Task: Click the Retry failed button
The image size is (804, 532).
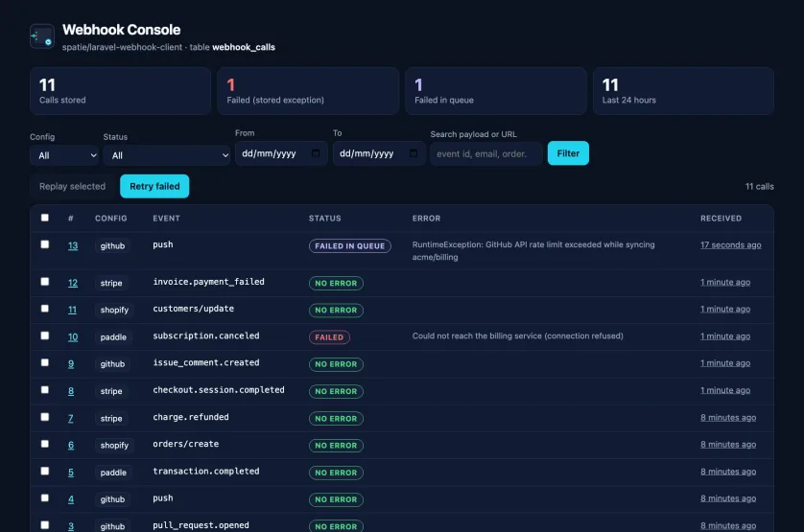Action: click(154, 186)
